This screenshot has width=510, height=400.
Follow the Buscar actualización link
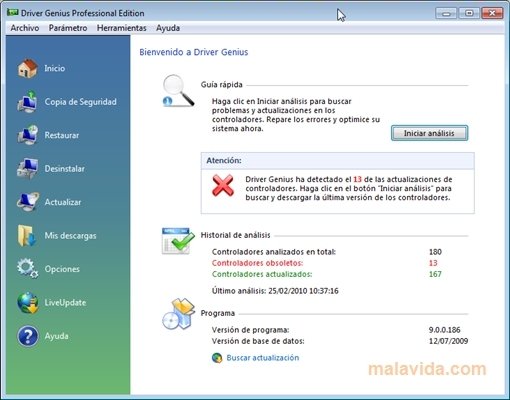tap(263, 358)
